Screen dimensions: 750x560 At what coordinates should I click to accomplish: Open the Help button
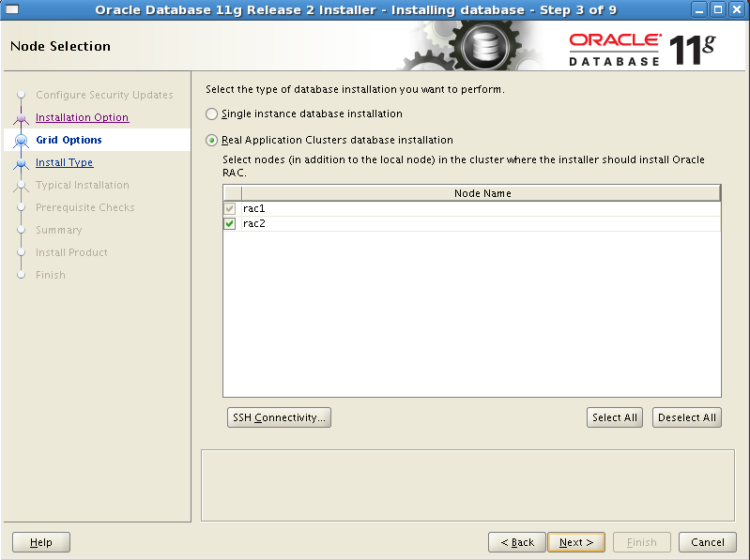coord(41,542)
